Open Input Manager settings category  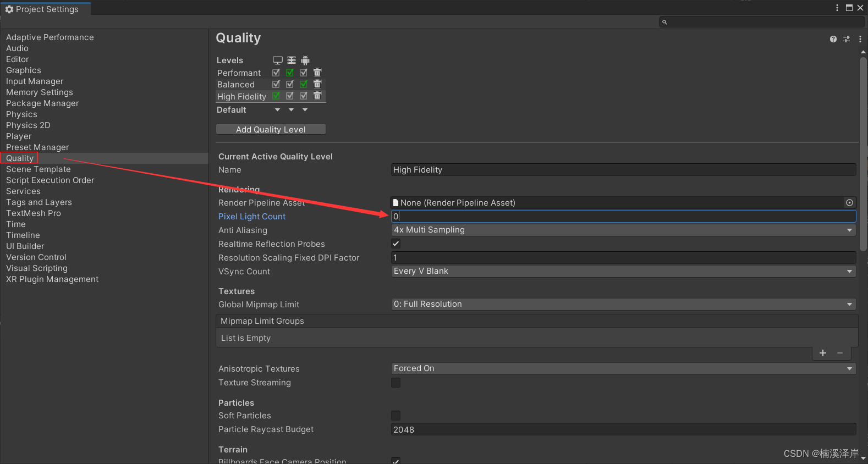[35, 81]
